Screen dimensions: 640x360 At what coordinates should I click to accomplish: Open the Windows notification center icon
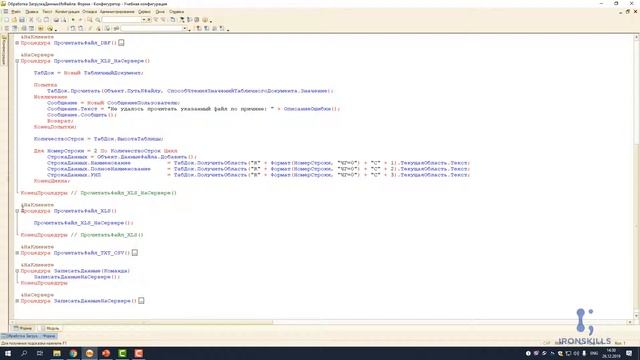coord(629,353)
